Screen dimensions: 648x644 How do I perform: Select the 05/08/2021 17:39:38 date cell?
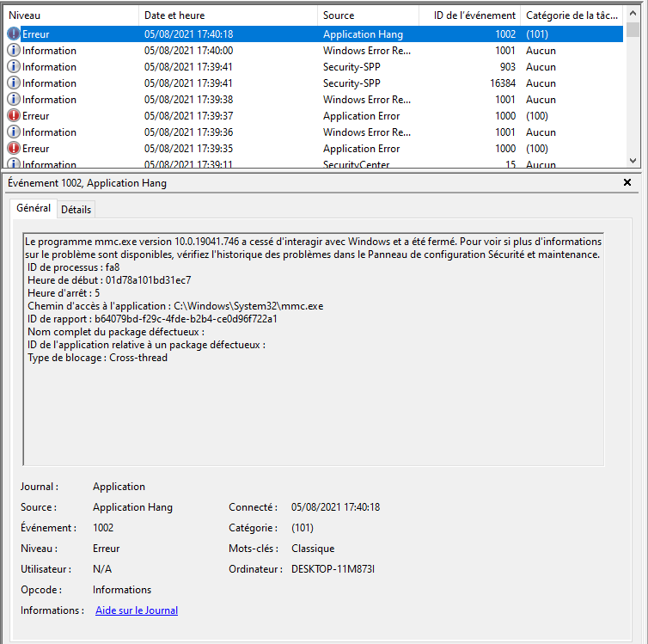point(188,100)
